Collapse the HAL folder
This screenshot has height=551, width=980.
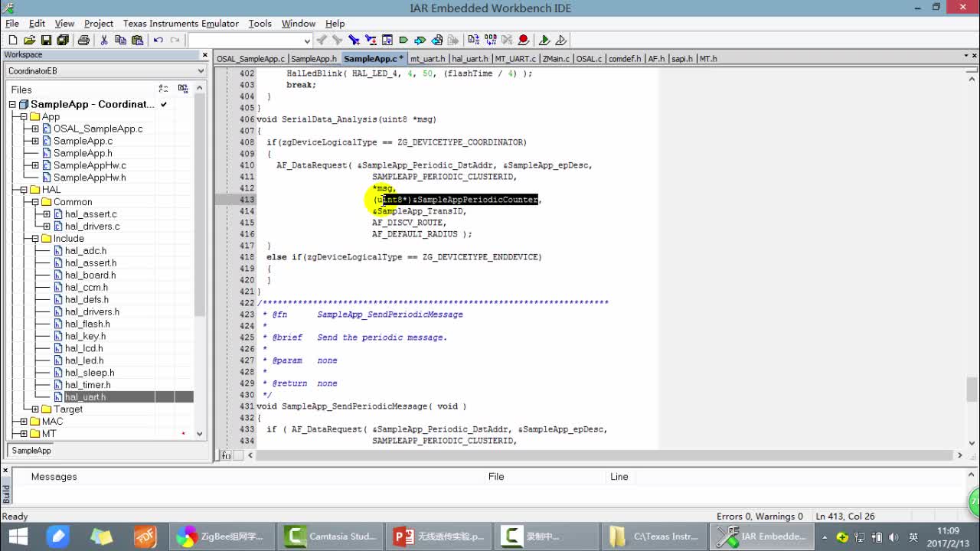coord(24,190)
